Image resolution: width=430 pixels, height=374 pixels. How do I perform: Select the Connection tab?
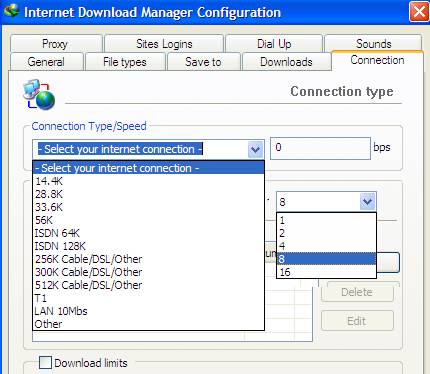377,60
